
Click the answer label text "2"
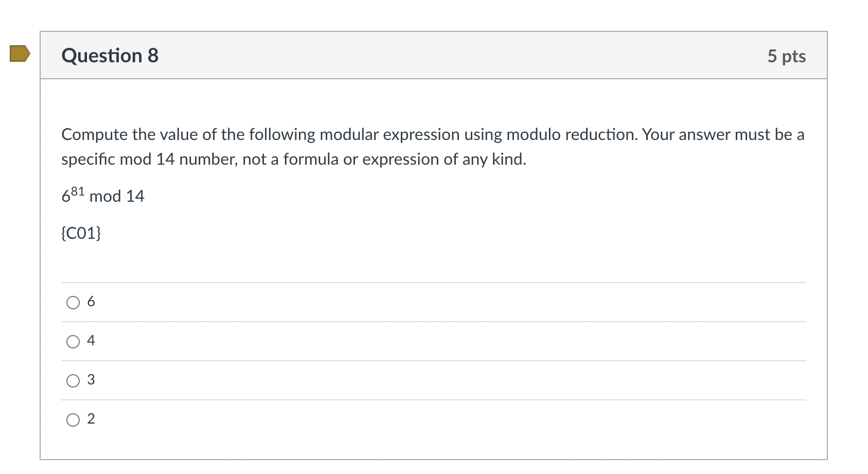coord(91,419)
